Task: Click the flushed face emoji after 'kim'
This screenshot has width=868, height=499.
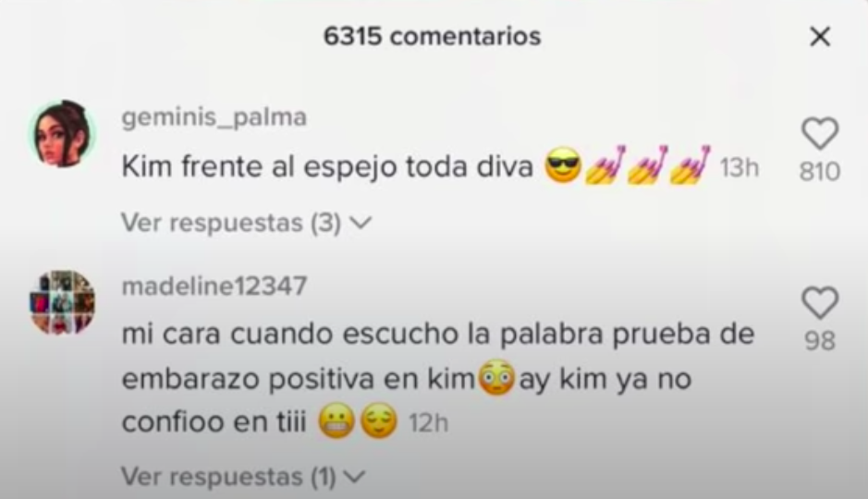Action: coord(496,378)
